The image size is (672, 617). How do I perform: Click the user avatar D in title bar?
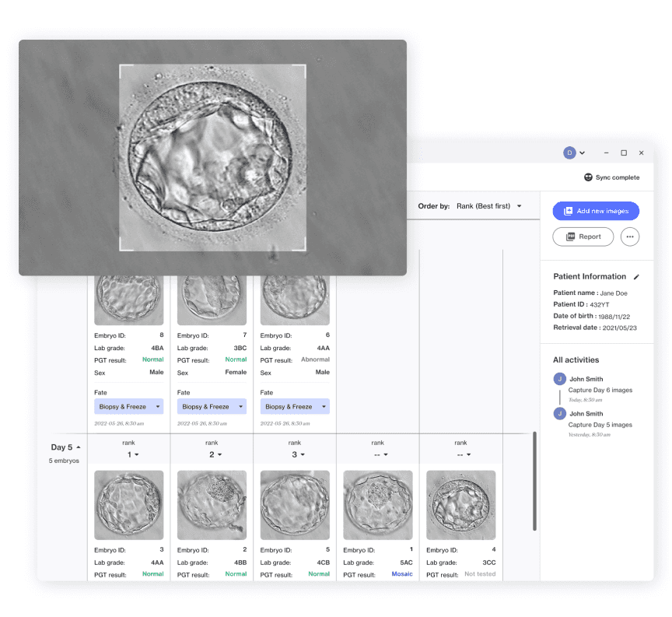tap(569, 152)
